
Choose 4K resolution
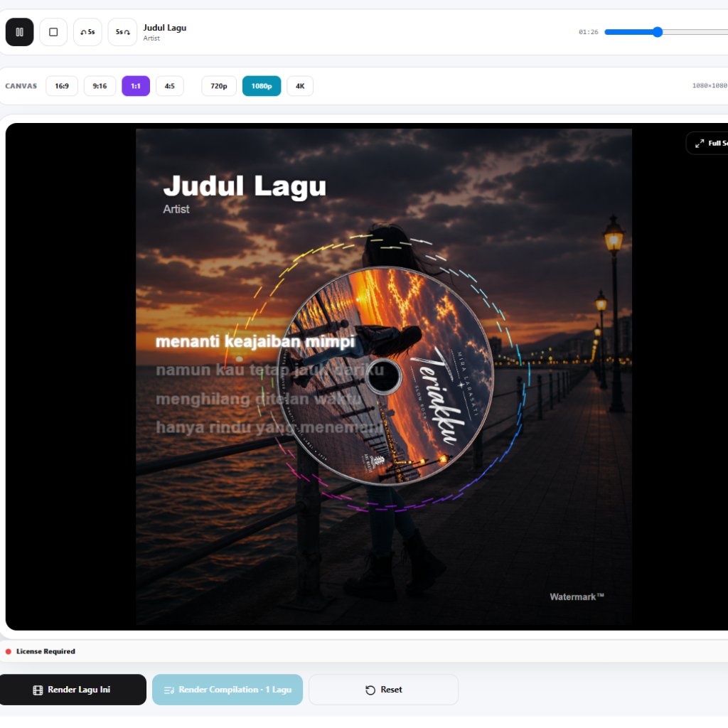tap(300, 86)
